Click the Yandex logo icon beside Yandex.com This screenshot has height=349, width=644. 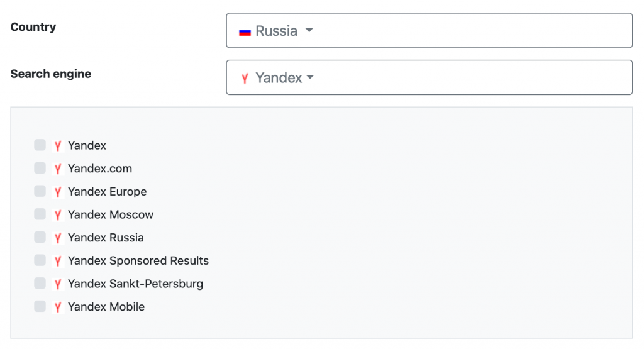coord(58,169)
